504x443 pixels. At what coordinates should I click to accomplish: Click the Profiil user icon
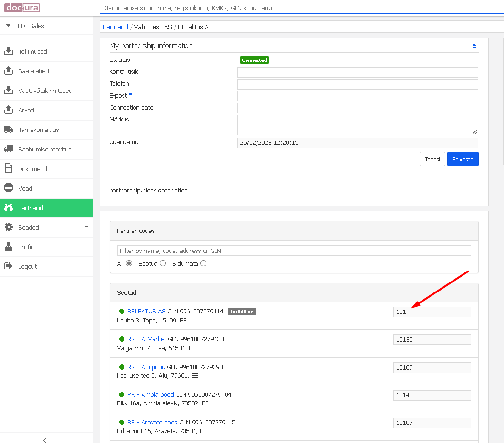point(9,246)
